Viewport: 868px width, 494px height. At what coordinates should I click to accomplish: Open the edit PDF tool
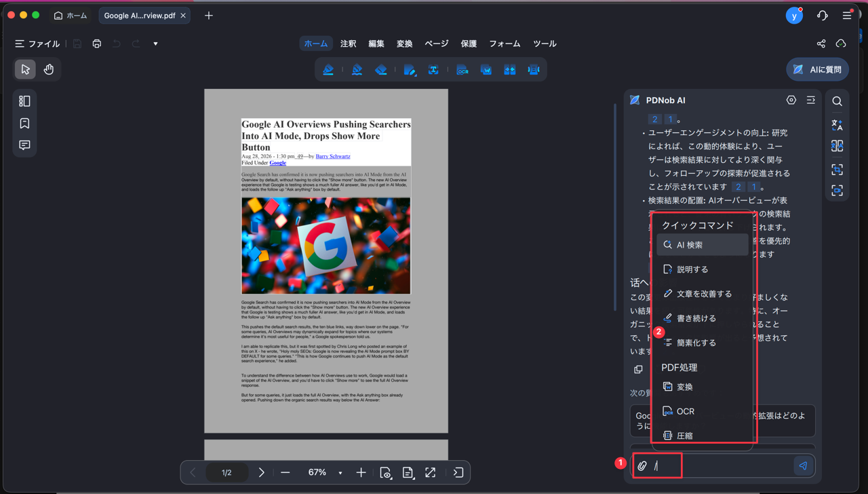(x=410, y=70)
